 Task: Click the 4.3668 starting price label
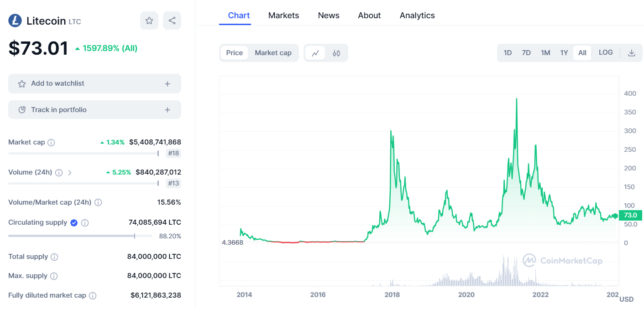click(233, 242)
